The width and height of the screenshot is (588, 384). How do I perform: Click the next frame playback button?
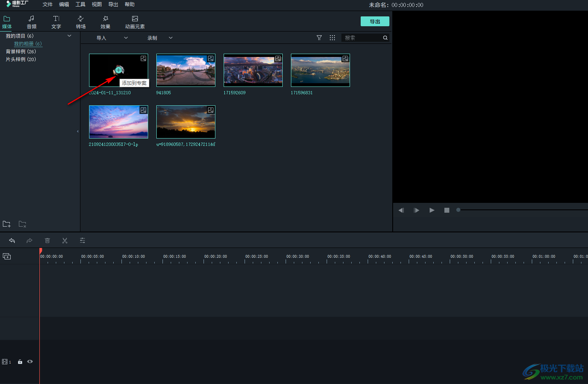(x=416, y=210)
